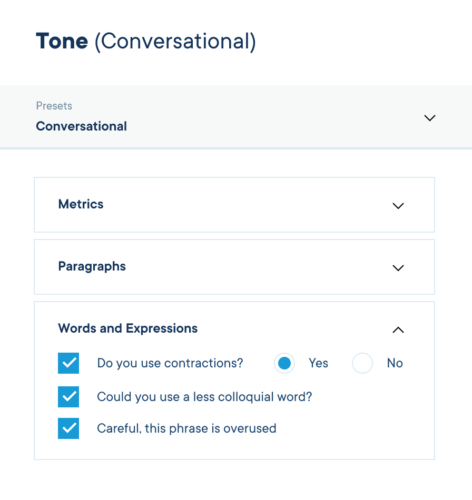Click 'Careful, this phrase is overused' text
The image size is (472, 500).
coord(187,428)
